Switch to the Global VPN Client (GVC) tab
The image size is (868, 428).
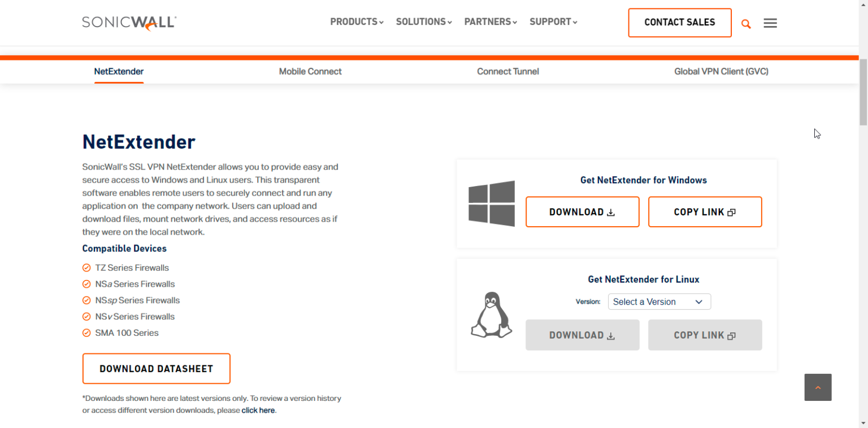(721, 71)
